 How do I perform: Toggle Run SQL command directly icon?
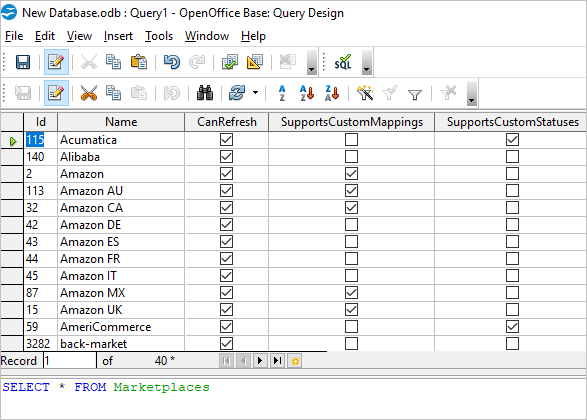click(x=343, y=62)
